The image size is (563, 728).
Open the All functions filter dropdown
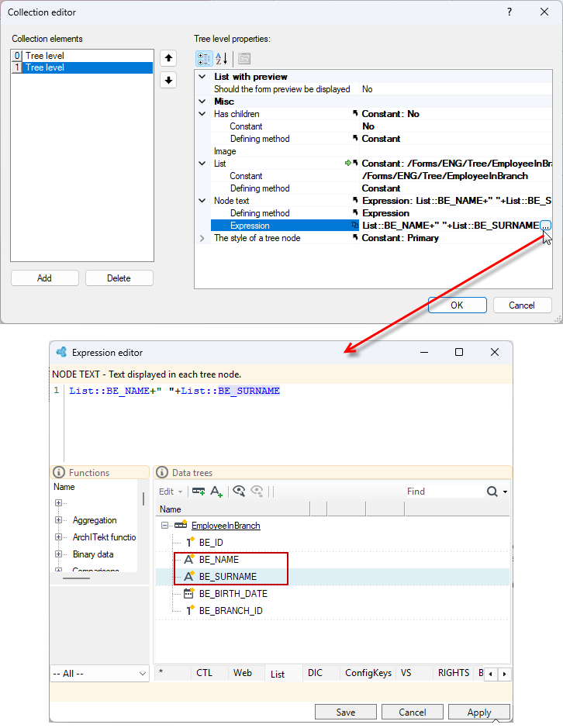coord(99,673)
